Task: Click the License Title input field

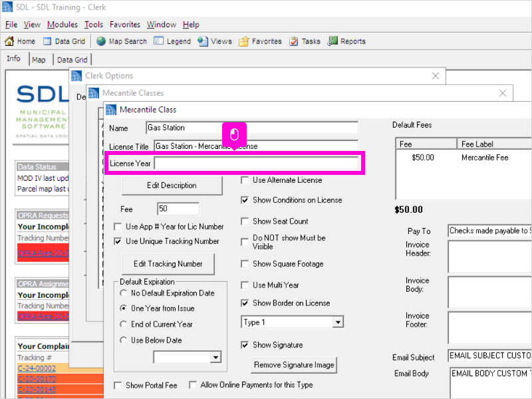Action: 256,145
